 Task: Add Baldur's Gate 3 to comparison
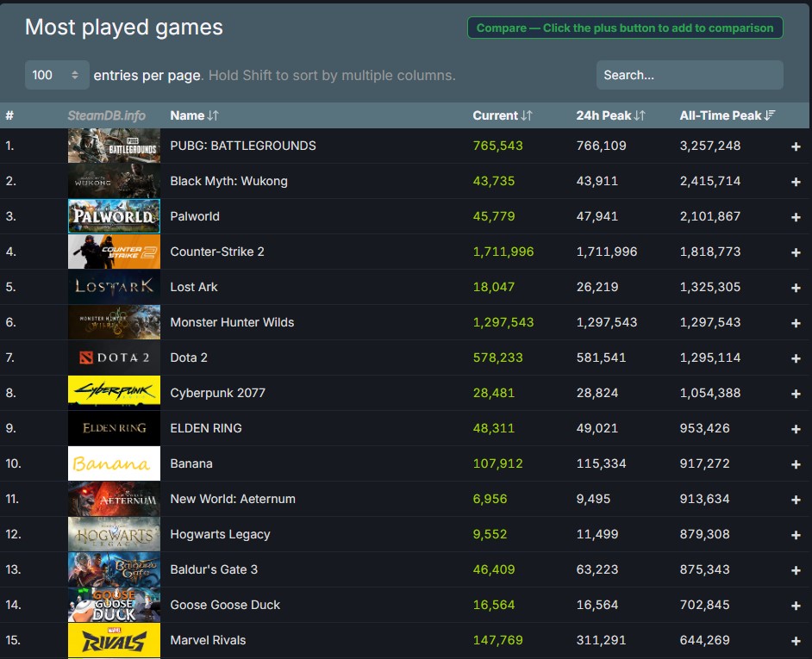tap(796, 570)
